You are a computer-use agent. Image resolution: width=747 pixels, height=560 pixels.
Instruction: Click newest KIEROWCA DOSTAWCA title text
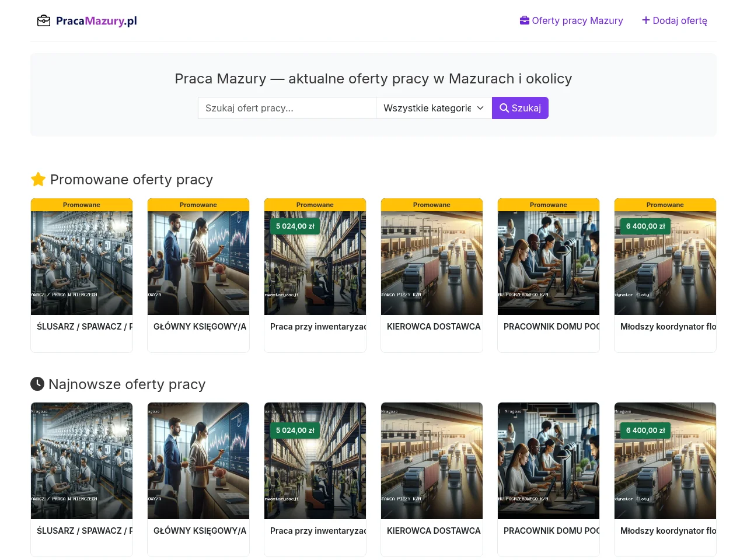(x=434, y=531)
